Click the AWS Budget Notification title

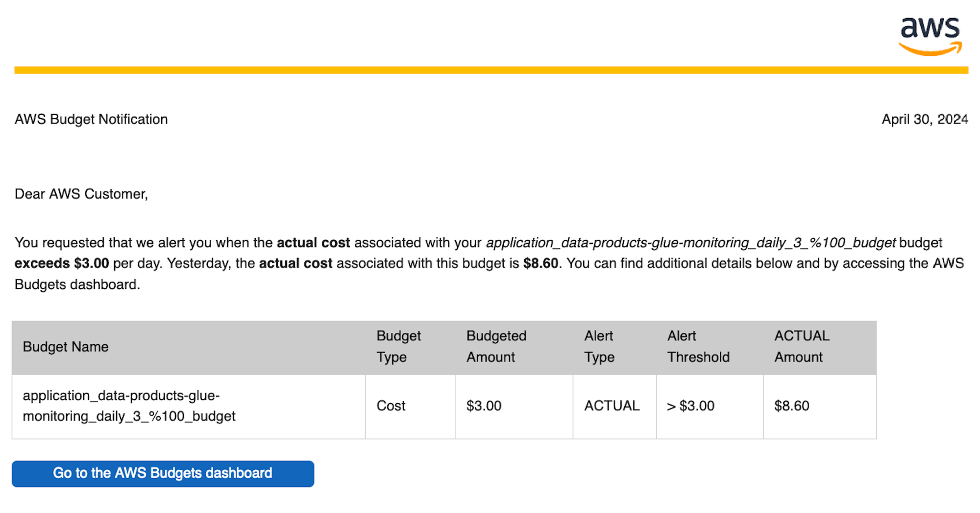pyautogui.click(x=91, y=119)
